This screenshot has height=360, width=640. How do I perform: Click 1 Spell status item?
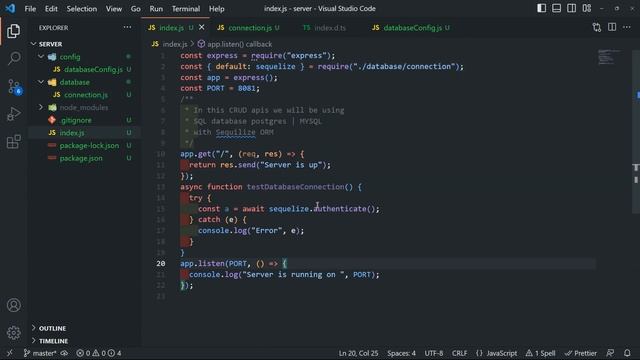pos(540,353)
